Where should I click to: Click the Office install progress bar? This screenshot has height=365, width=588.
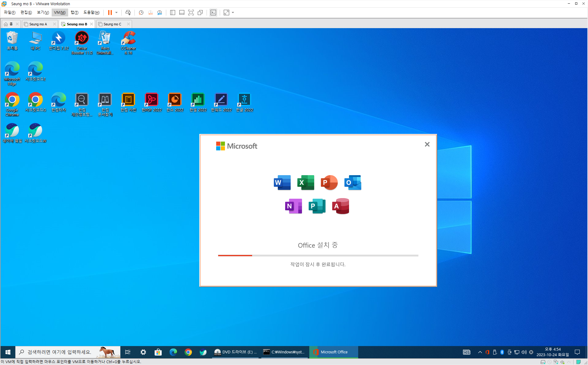[318, 255]
